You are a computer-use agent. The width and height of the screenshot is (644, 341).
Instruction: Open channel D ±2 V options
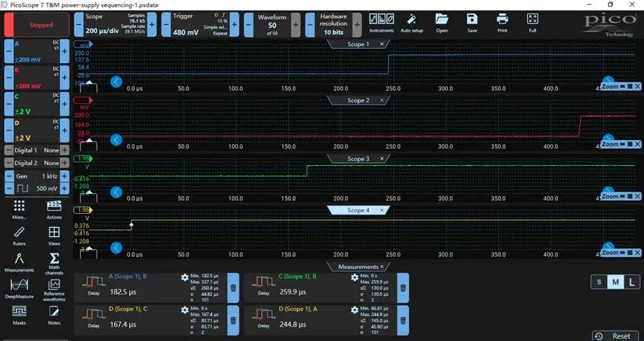tap(36, 131)
